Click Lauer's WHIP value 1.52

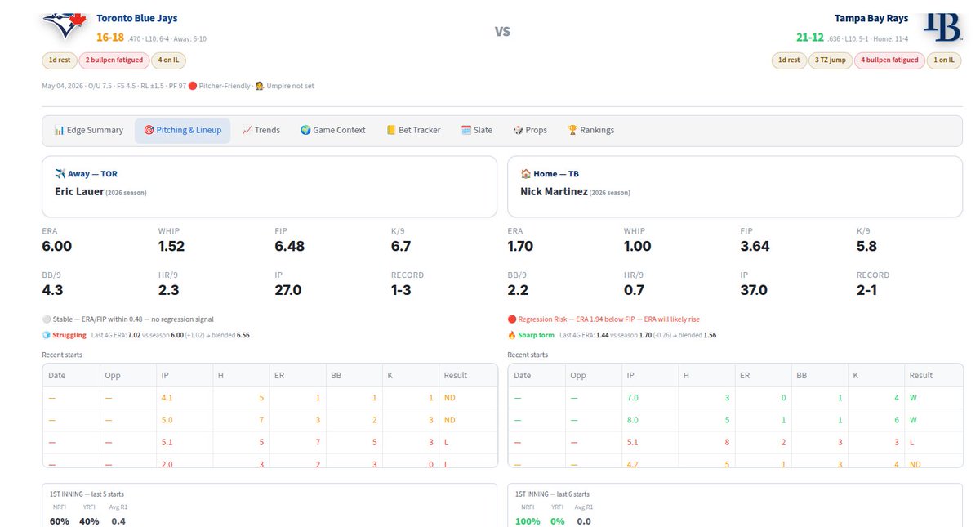(x=171, y=246)
